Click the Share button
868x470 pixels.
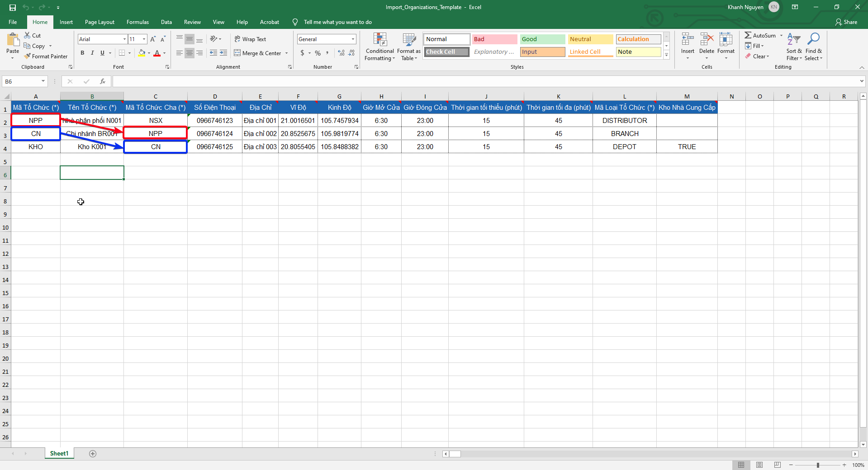846,22
